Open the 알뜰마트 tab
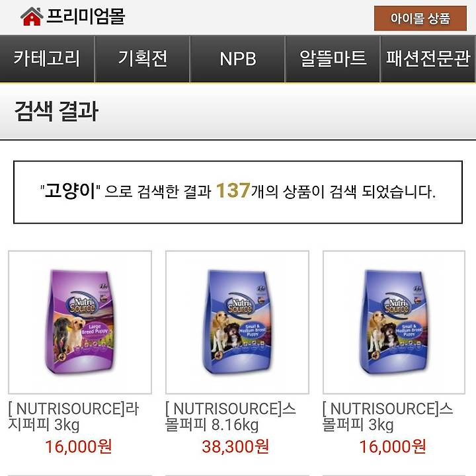Image resolution: width=476 pixels, height=476 pixels. tap(333, 59)
